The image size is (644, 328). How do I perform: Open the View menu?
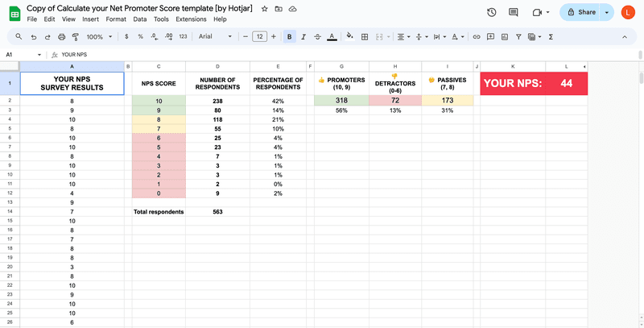68,19
